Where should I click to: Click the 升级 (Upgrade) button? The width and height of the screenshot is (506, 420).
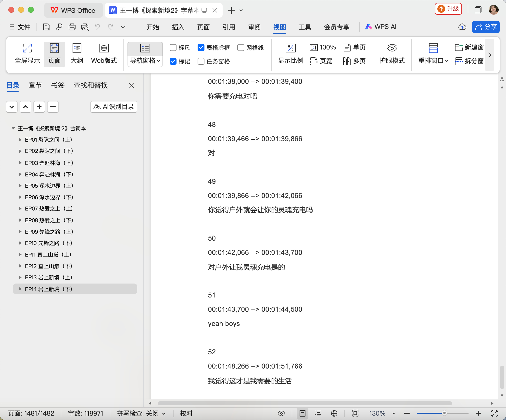pyautogui.click(x=448, y=9)
